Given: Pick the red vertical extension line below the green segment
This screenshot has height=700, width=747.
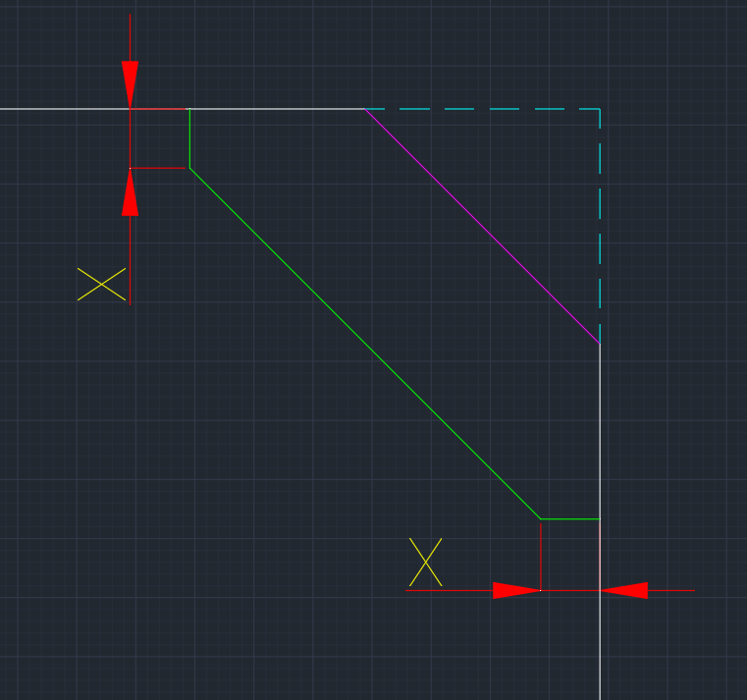Looking at the screenshot, I should [x=541, y=557].
